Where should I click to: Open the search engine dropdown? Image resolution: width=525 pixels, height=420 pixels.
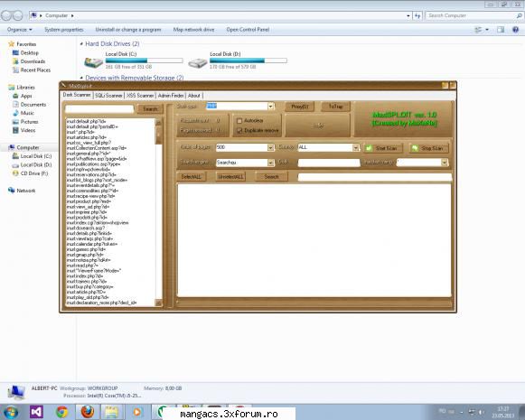[x=270, y=163]
